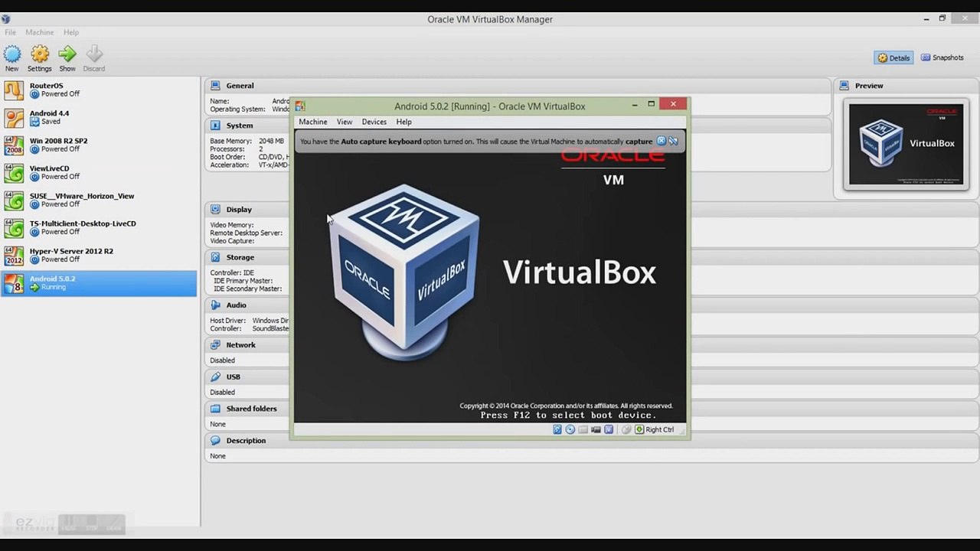The width and height of the screenshot is (980, 551).
Task: Click the Preview thumbnail of the VM
Action: 906,144
